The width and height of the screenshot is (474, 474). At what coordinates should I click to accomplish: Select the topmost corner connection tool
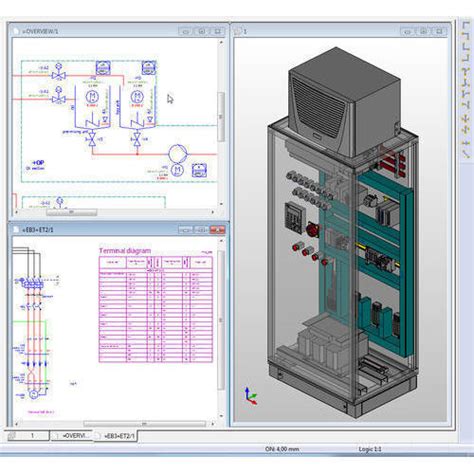[x=466, y=25]
